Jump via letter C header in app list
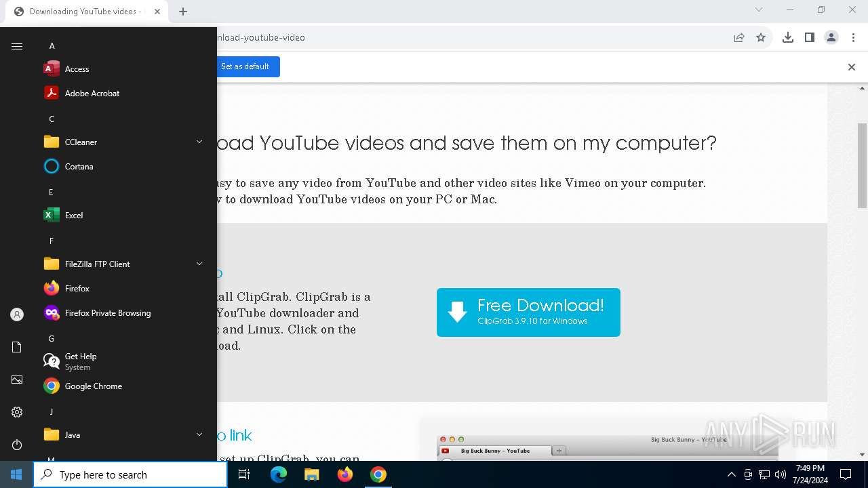Viewport: 868px width, 488px height. click(52, 119)
